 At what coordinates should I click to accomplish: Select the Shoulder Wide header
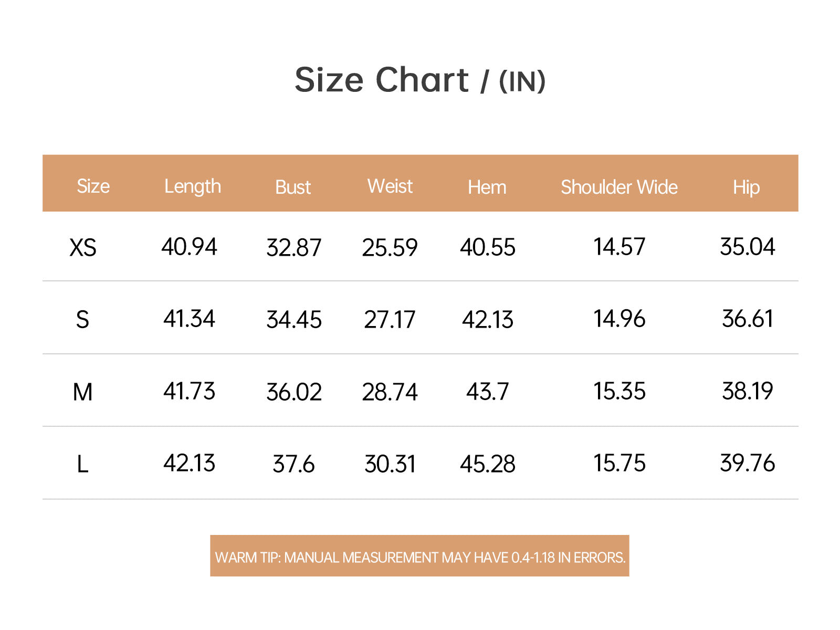(x=619, y=187)
